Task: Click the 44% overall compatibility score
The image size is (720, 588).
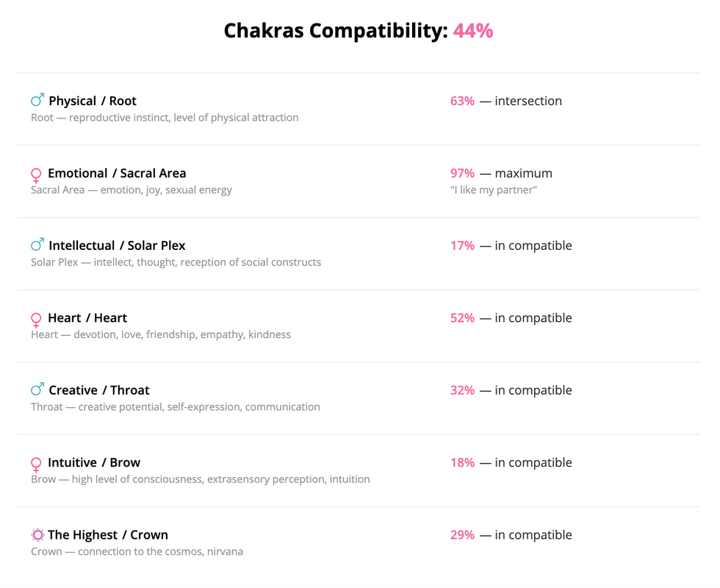Action: (473, 31)
